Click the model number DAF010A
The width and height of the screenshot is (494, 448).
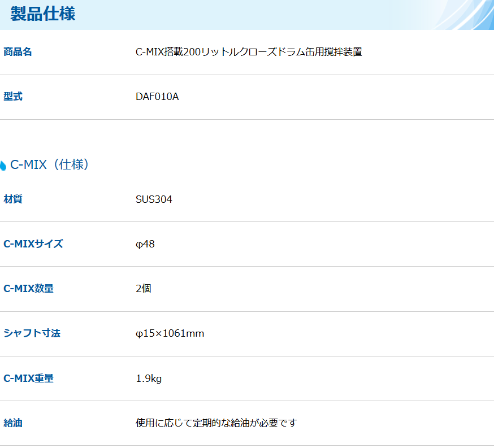point(157,97)
